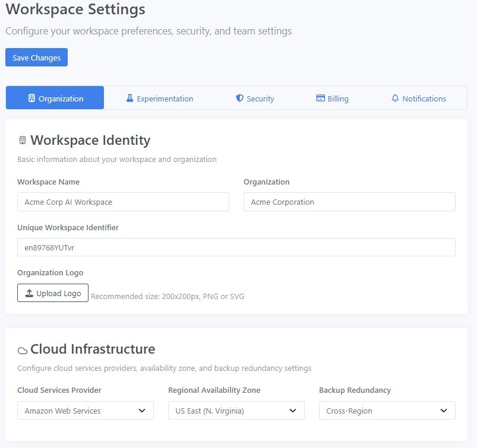This screenshot has width=477, height=448.
Task: Click into the Organization text field
Action: pyautogui.click(x=349, y=202)
